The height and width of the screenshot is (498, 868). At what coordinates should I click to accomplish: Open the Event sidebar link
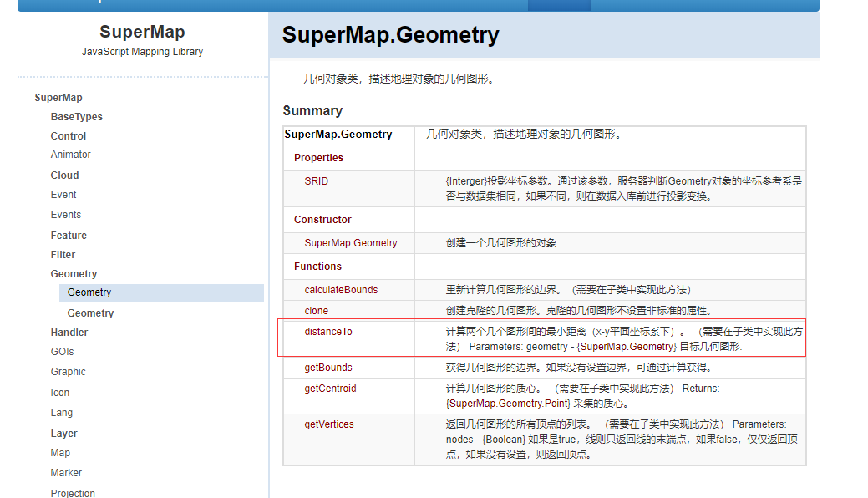63,195
